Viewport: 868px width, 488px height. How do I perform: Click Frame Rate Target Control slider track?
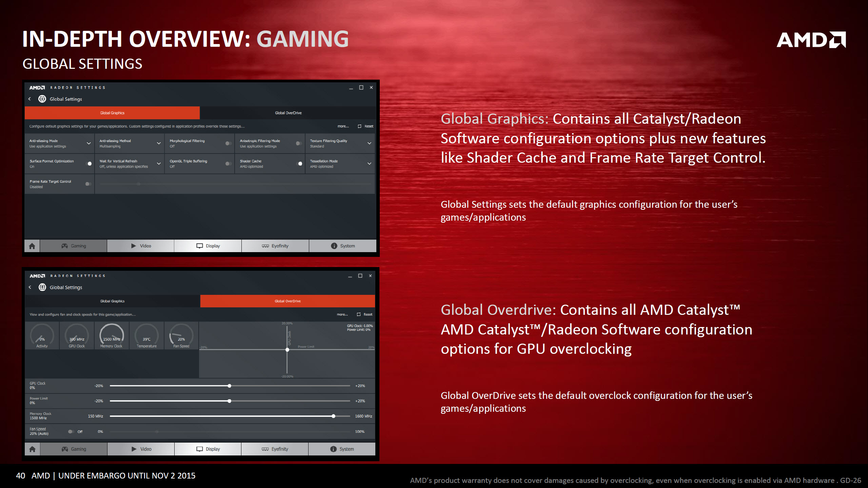click(x=235, y=184)
